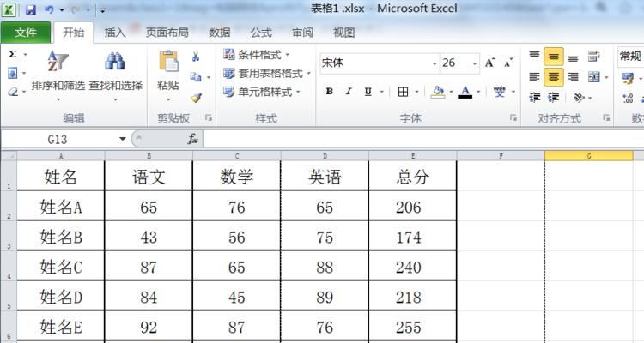Click the Clear eraser icon
The height and width of the screenshot is (343, 644).
(13, 92)
